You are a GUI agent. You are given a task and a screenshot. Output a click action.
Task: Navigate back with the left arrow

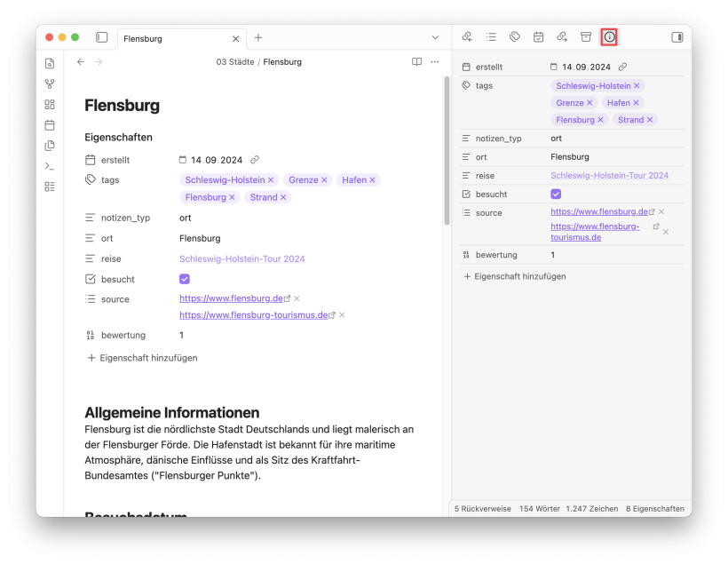(81, 62)
